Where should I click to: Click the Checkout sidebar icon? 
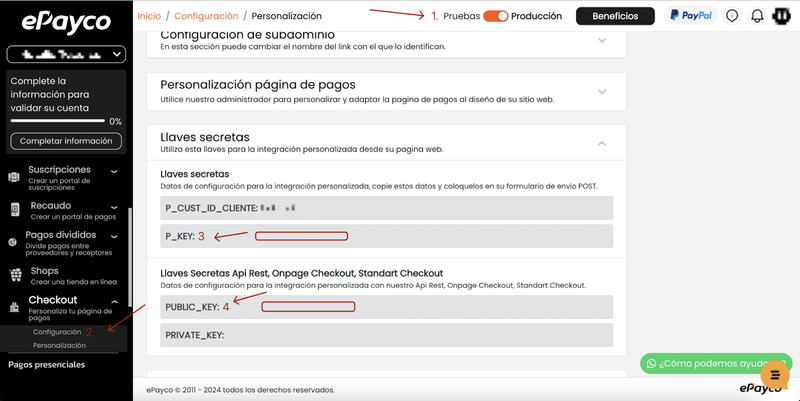[x=15, y=308]
